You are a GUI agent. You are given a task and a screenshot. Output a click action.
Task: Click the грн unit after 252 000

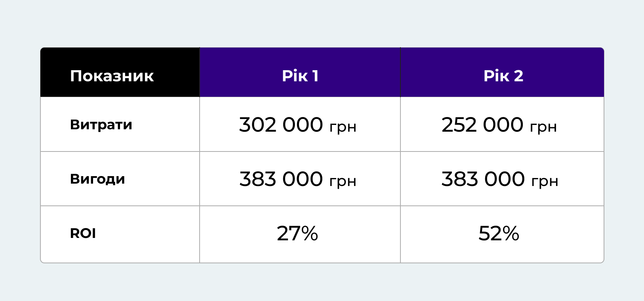543,128
